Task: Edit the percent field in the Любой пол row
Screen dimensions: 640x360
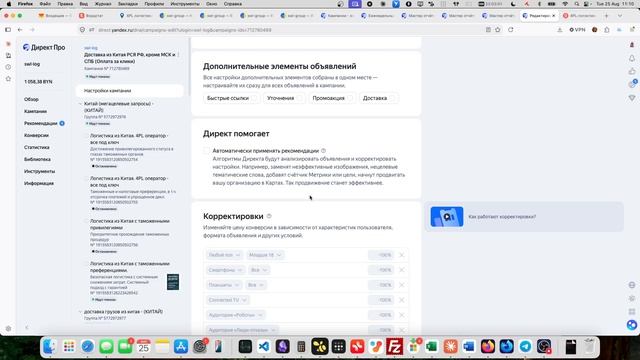Action: tap(381, 255)
